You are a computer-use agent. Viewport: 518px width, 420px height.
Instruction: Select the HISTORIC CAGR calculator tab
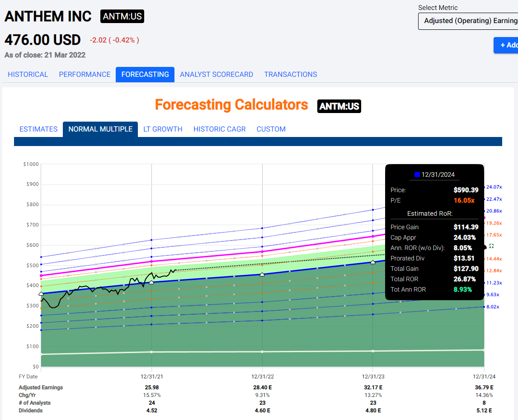pyautogui.click(x=220, y=129)
